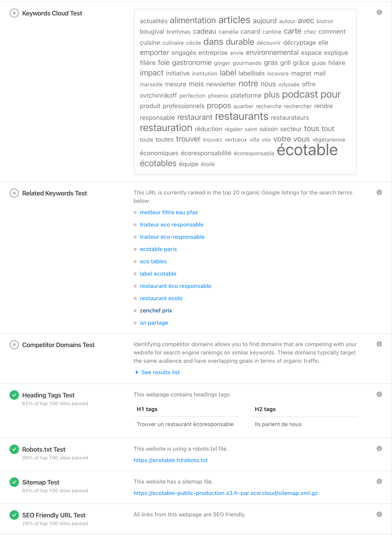Open the sitemap.xml.gz link
Image resolution: width=392 pixels, height=535 pixels.
point(225,493)
